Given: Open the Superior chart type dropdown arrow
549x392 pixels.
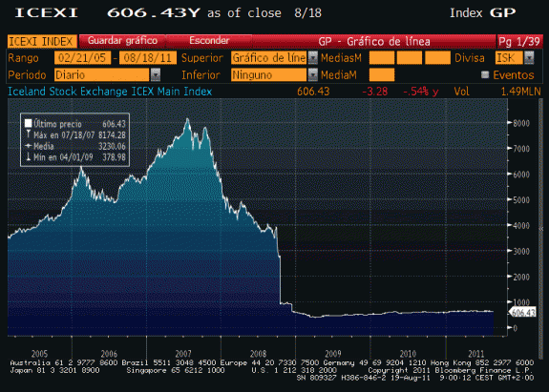Looking at the screenshot, I should (312, 57).
